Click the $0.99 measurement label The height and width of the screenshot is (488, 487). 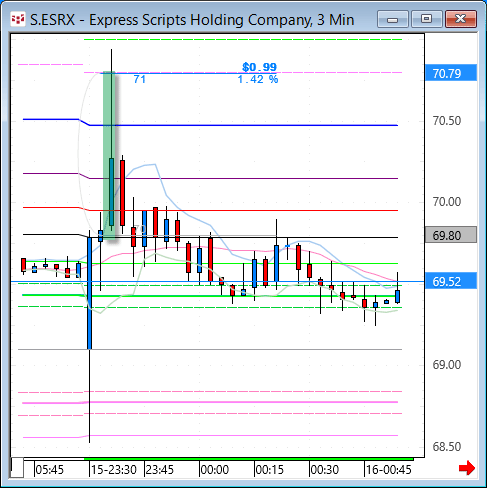[259, 67]
